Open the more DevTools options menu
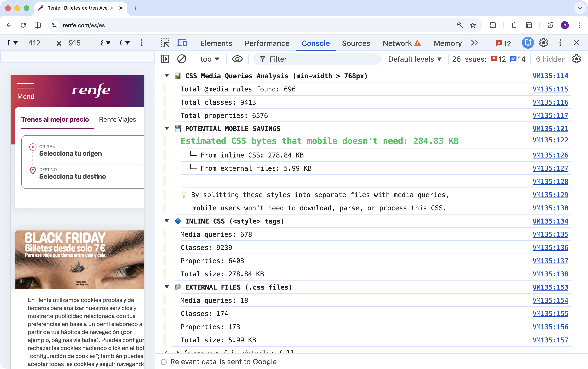 click(560, 43)
